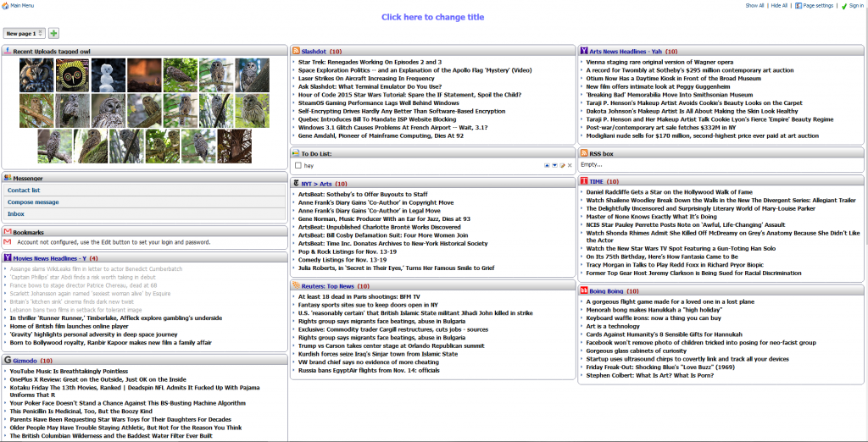
Task: Open Compose message in Messenger
Action: point(33,202)
